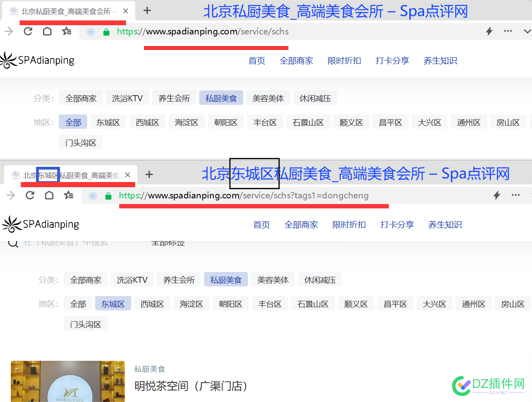Choose 丰台区 region in lower filter

[270, 304]
